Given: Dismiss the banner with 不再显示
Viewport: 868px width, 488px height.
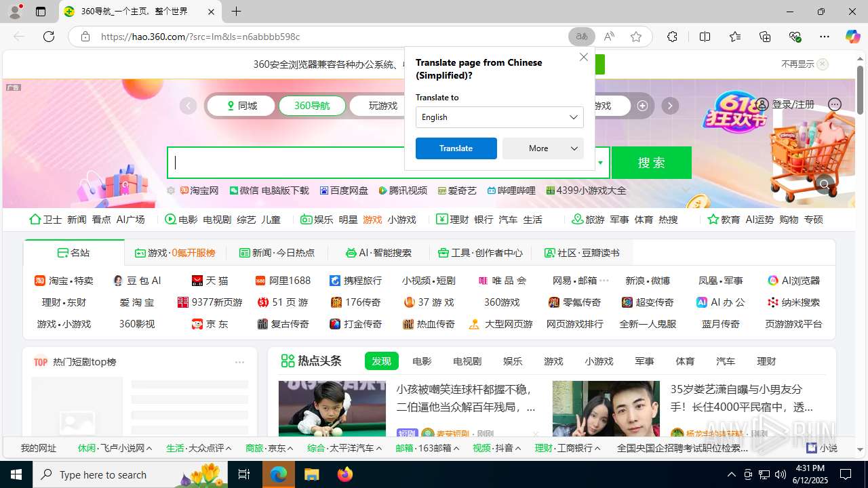Looking at the screenshot, I should click(x=804, y=64).
